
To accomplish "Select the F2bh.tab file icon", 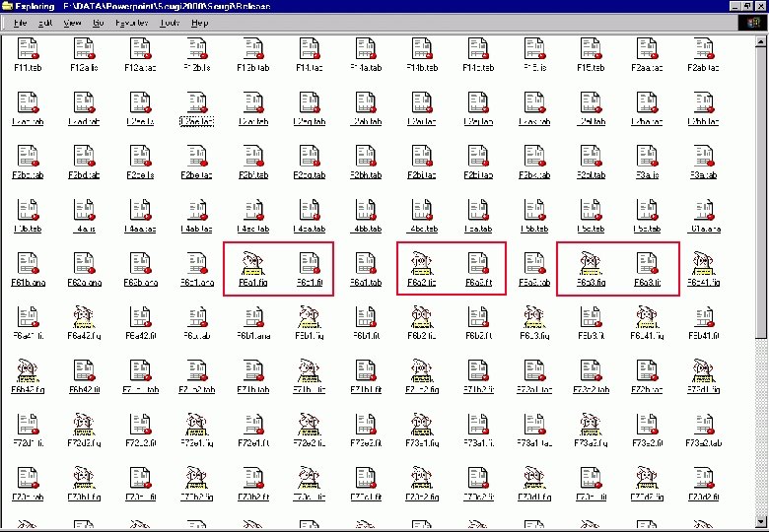I will coord(366,157).
